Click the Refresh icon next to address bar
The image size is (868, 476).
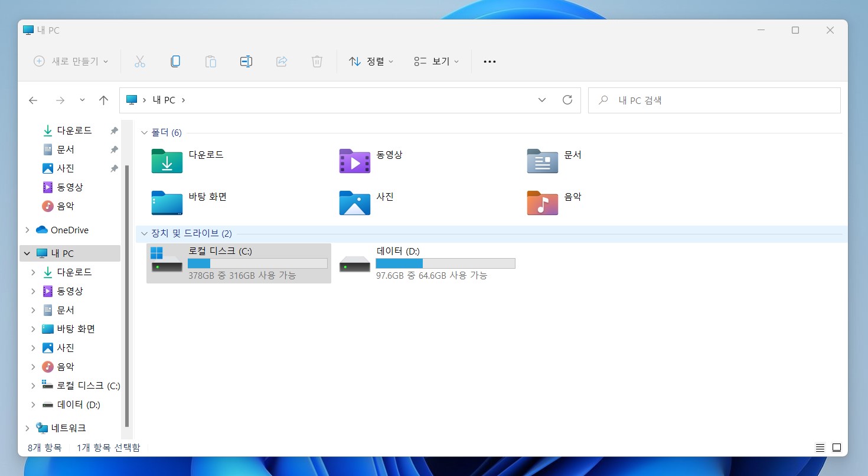pos(567,100)
